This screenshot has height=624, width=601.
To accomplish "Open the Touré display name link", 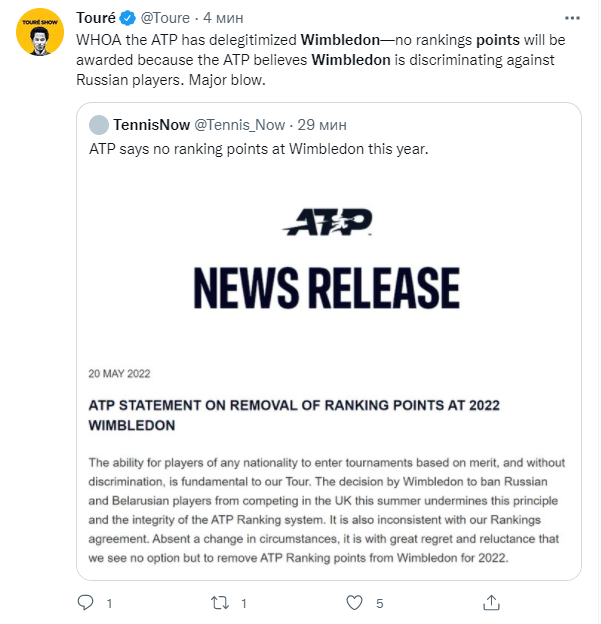I will tap(96, 18).
